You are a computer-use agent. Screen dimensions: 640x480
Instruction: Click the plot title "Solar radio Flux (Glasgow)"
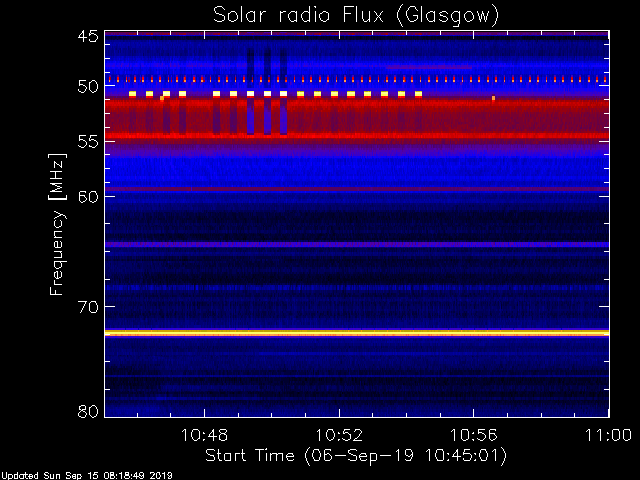coord(356,16)
